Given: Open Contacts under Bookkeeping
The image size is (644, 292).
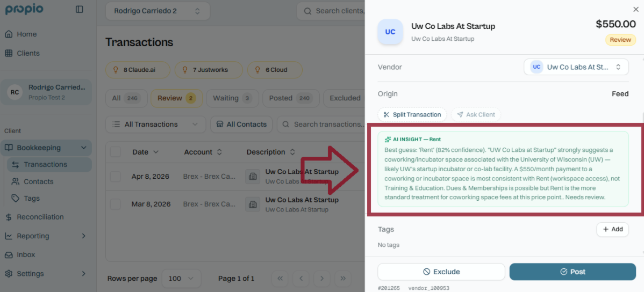Looking at the screenshot, I should click(x=38, y=181).
